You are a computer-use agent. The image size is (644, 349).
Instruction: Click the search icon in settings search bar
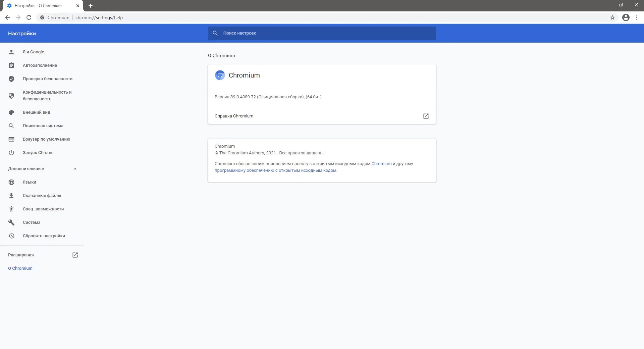[215, 33]
